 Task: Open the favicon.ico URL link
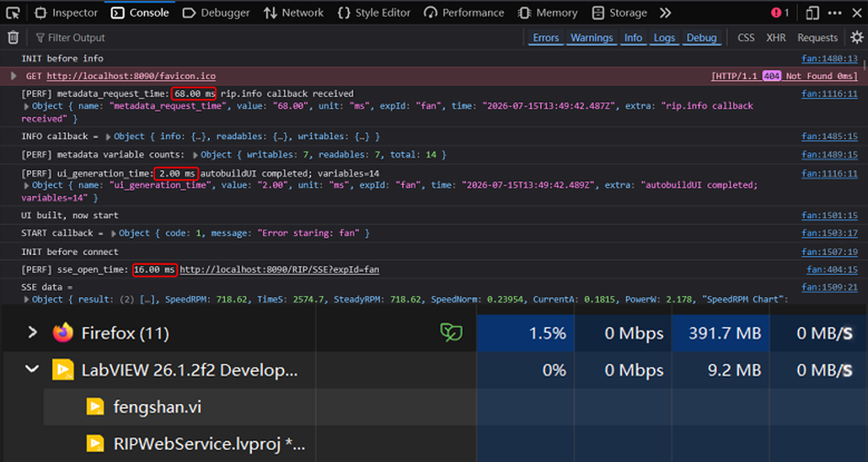pos(131,76)
